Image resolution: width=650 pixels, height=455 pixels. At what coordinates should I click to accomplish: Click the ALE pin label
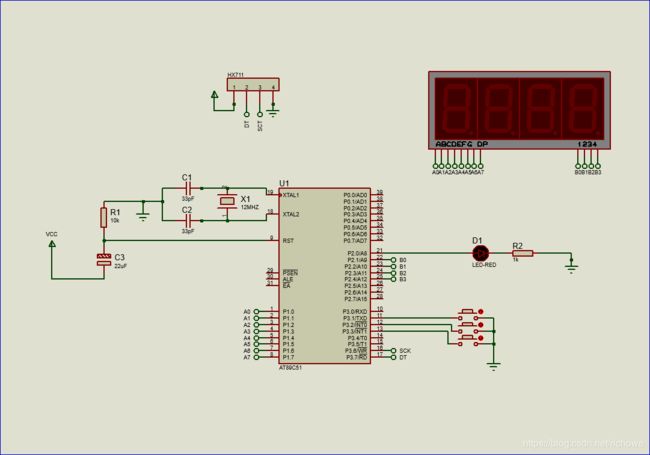pos(288,279)
